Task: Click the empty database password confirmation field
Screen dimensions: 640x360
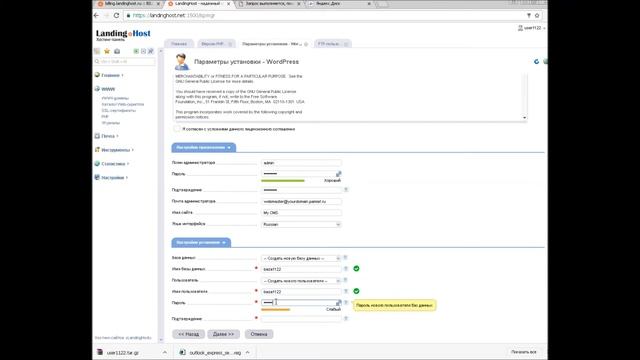Action: tap(301, 319)
